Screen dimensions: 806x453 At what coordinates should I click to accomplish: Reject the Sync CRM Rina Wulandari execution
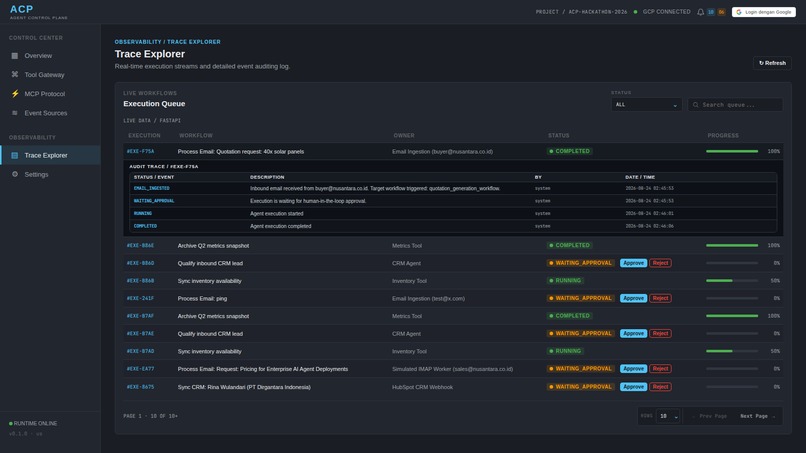tap(660, 387)
